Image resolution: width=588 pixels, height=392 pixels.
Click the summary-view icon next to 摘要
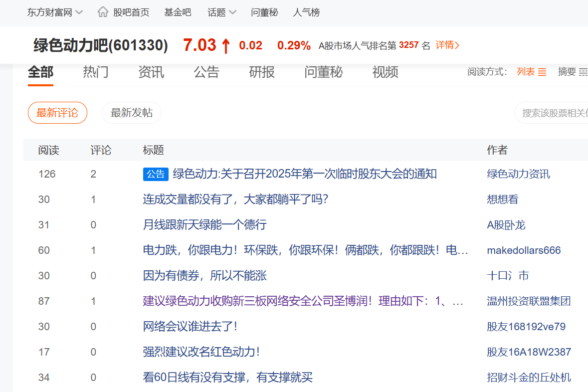tap(584, 72)
